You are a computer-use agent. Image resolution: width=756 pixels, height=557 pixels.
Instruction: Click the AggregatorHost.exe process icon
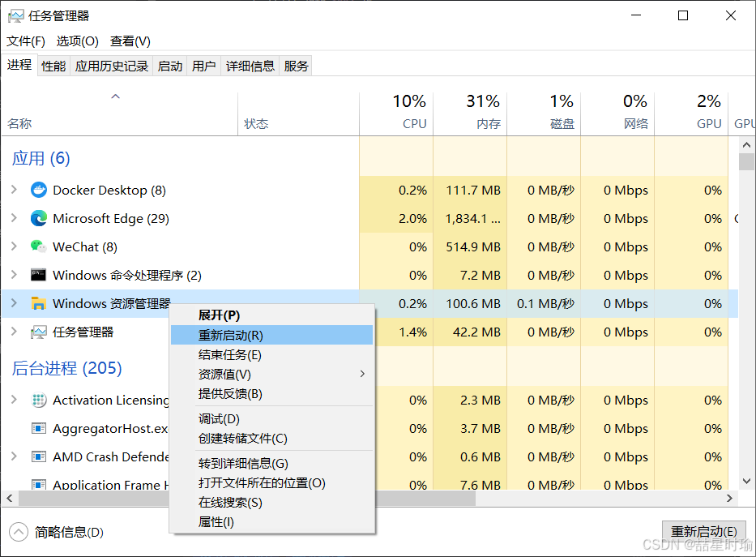pos(39,428)
